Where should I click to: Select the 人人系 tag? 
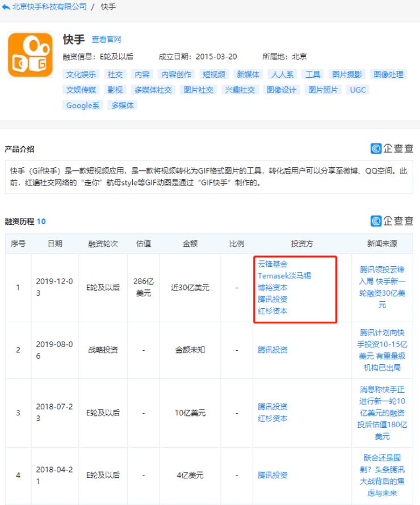(283, 74)
